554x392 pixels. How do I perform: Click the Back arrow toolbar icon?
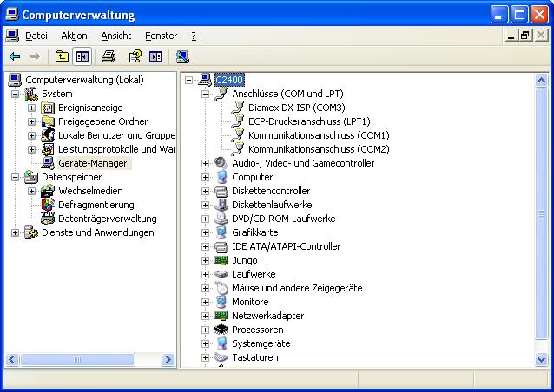click(x=15, y=56)
